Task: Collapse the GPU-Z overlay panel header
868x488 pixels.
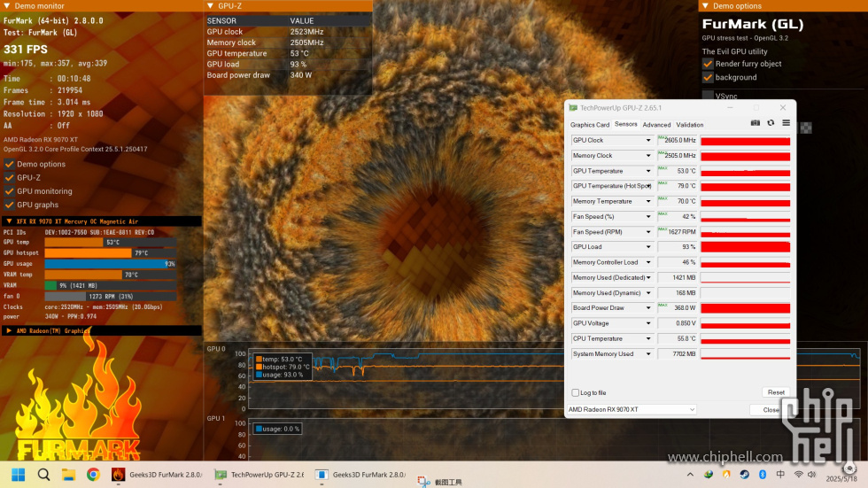Action: point(211,5)
